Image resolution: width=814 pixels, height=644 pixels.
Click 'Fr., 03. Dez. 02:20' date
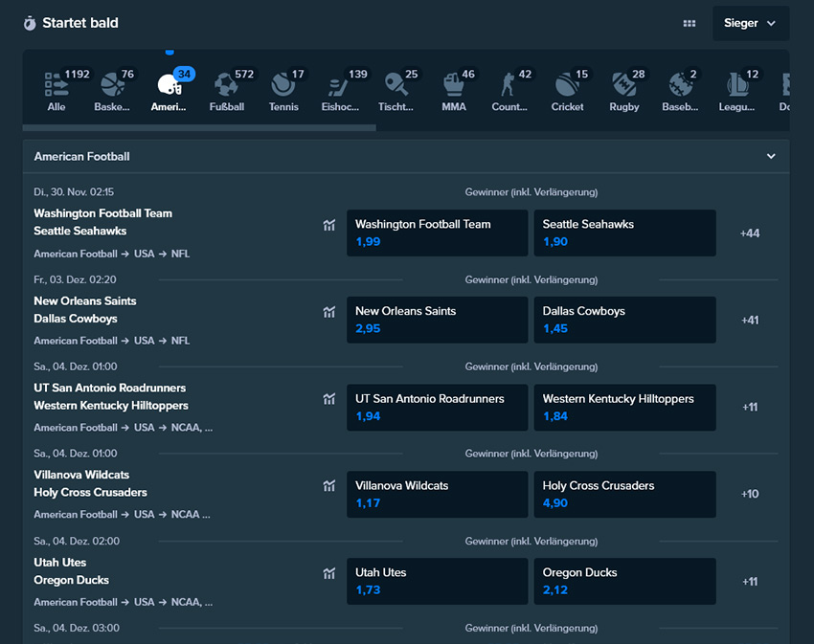click(x=76, y=279)
